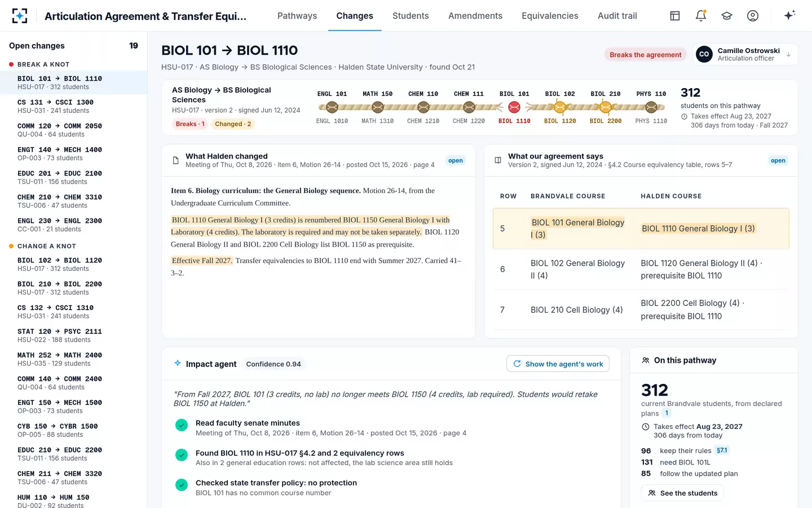
Task: Switch to the Pathways tab
Action: tap(297, 16)
